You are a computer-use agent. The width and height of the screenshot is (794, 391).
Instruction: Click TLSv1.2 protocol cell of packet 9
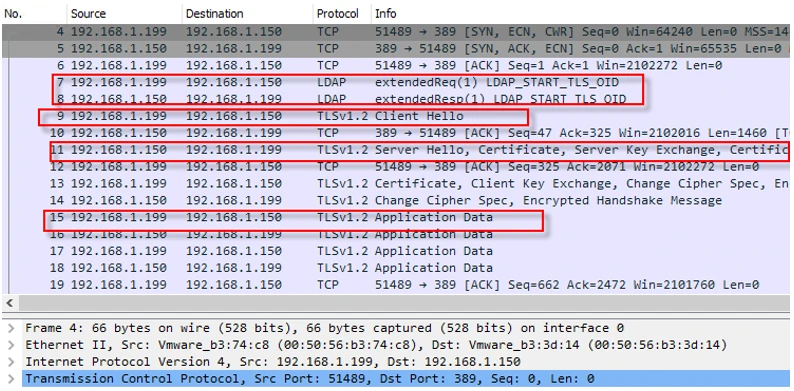point(342,116)
